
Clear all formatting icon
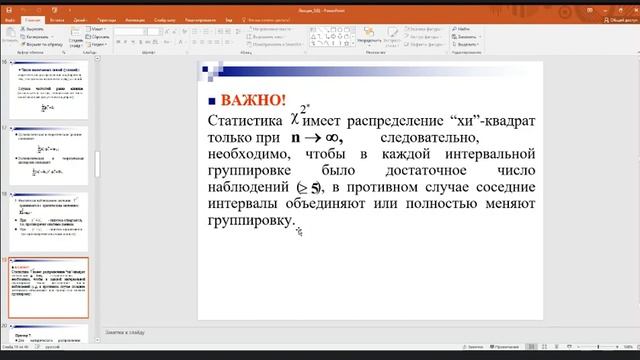pyautogui.click(x=185, y=31)
